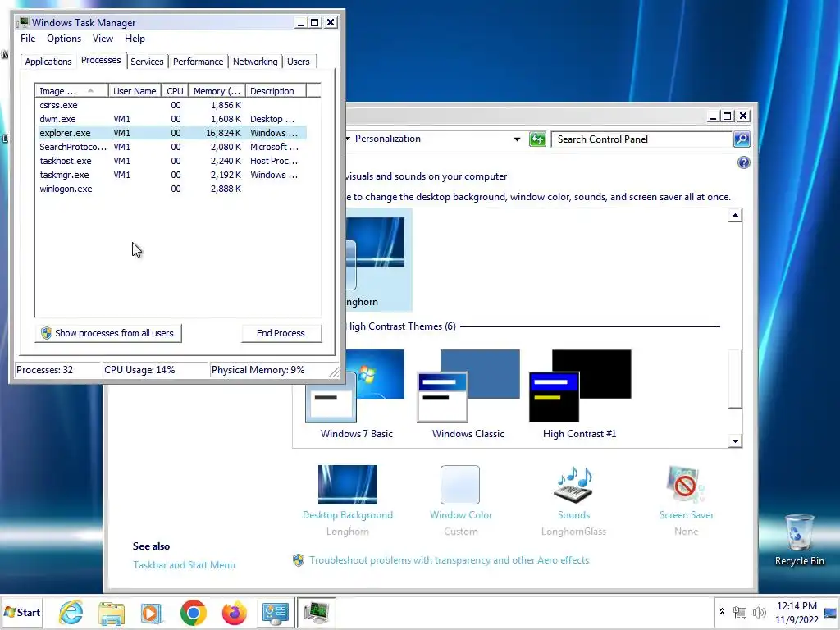The width and height of the screenshot is (840, 630).
Task: Open Window Color settings swatch
Action: coord(460,485)
